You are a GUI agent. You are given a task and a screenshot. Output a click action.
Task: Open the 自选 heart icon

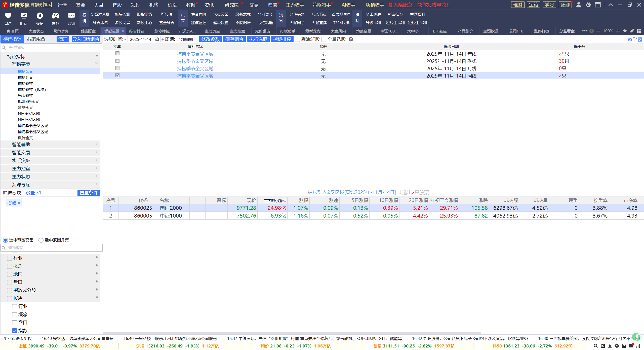pyautogui.click(x=8, y=16)
